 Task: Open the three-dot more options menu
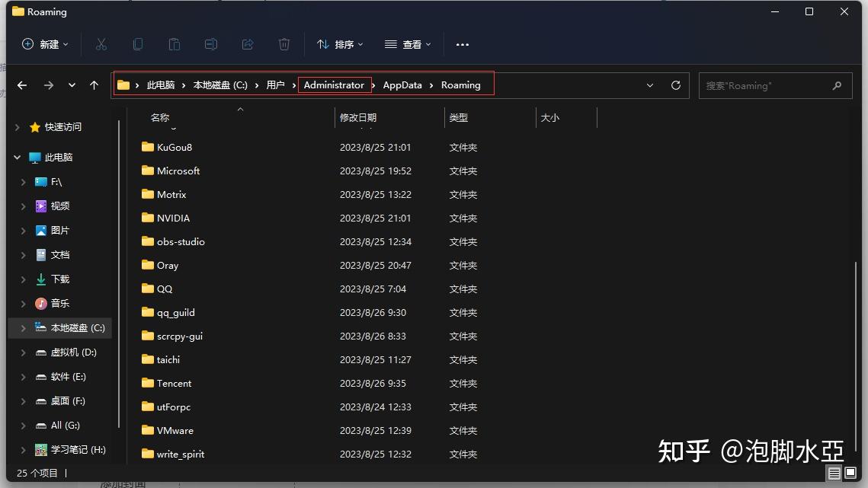[463, 44]
